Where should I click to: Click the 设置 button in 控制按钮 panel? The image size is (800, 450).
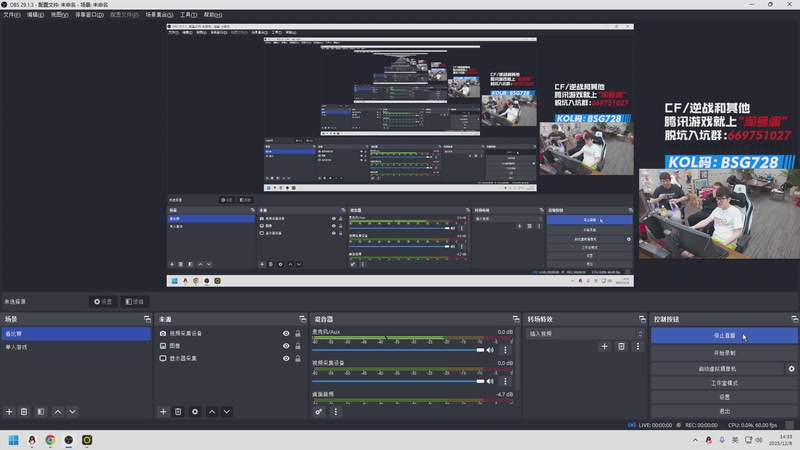[x=724, y=397]
